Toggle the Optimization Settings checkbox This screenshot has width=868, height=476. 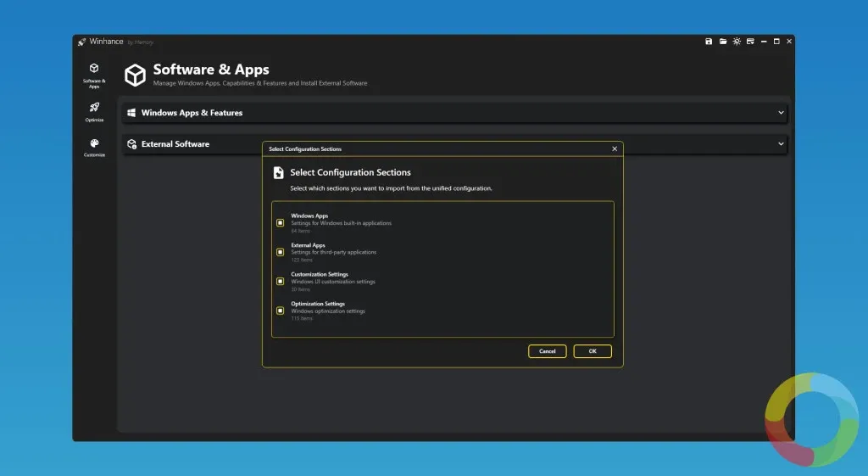click(x=280, y=311)
